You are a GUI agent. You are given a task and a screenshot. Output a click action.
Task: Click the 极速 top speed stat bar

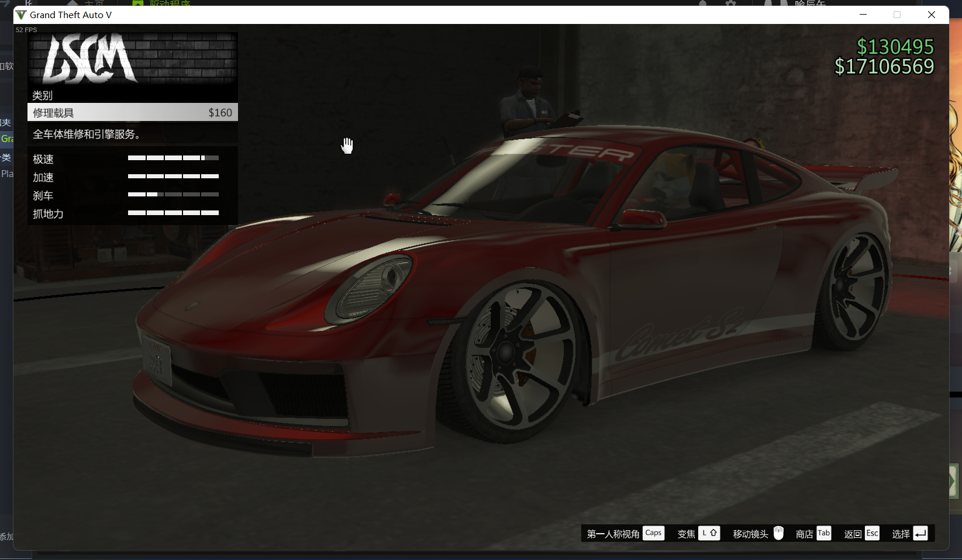point(173,158)
